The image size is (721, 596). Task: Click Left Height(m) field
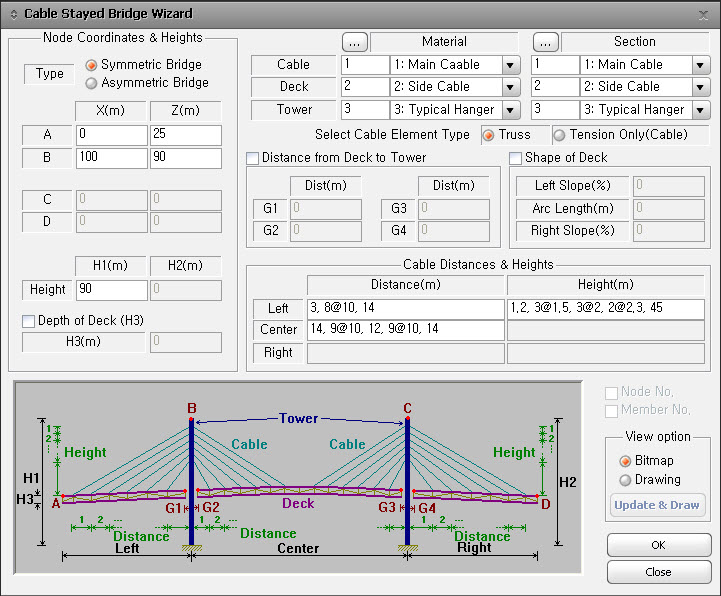[606, 309]
